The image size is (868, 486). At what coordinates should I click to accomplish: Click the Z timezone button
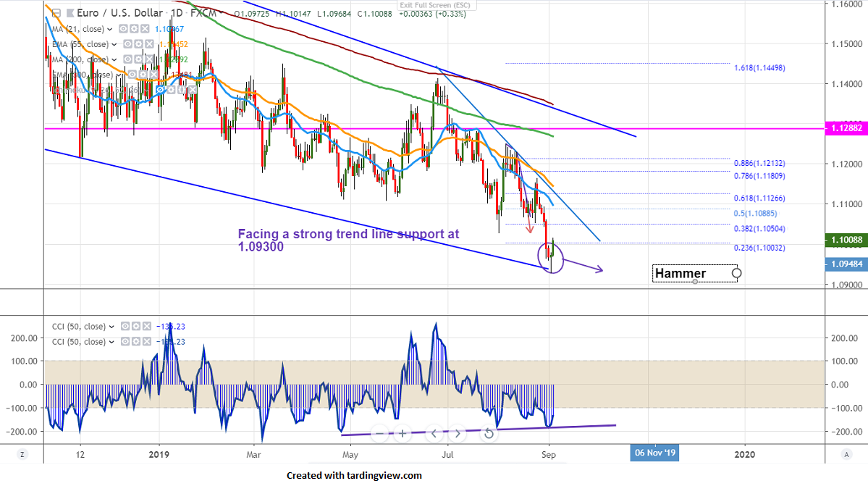click(x=22, y=454)
